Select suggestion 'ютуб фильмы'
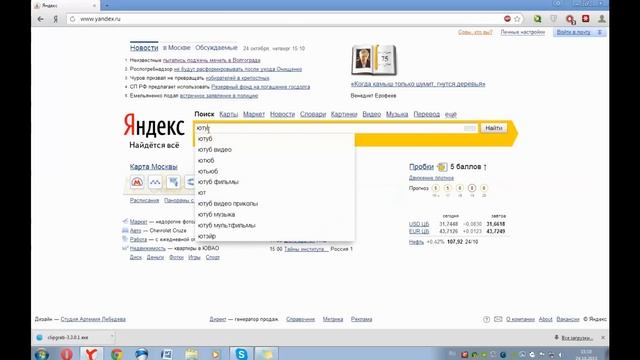Image resolution: width=640 pixels, height=360 pixels. tap(218, 182)
